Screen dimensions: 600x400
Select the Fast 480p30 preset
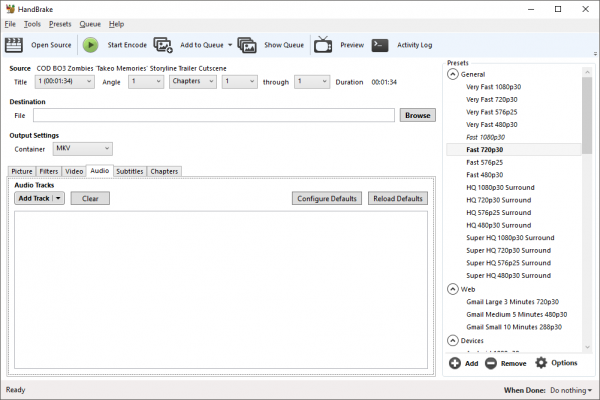click(x=484, y=175)
